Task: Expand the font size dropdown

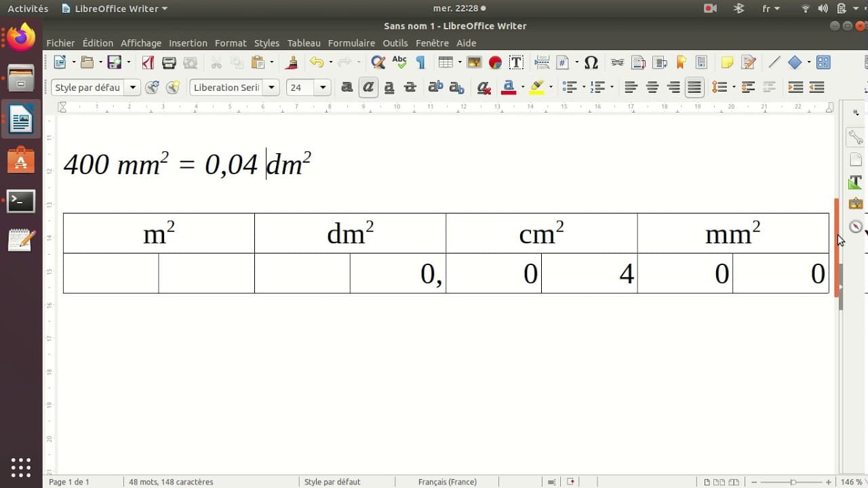Action: tap(323, 87)
